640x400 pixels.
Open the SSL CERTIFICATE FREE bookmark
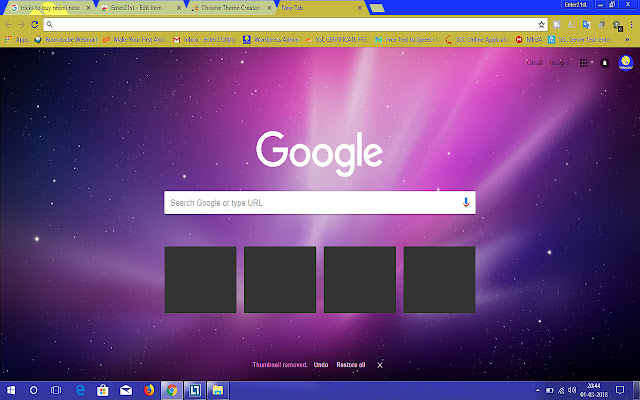[336, 40]
